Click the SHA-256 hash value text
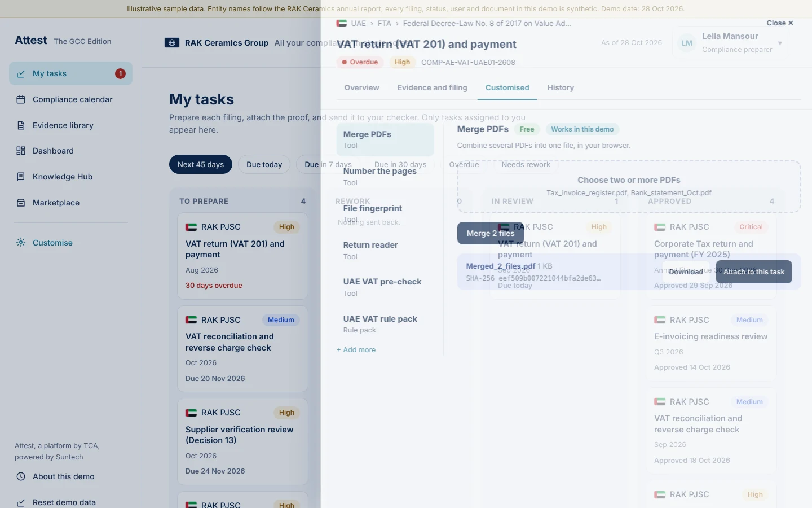The height and width of the screenshot is (508, 812). tap(550, 278)
